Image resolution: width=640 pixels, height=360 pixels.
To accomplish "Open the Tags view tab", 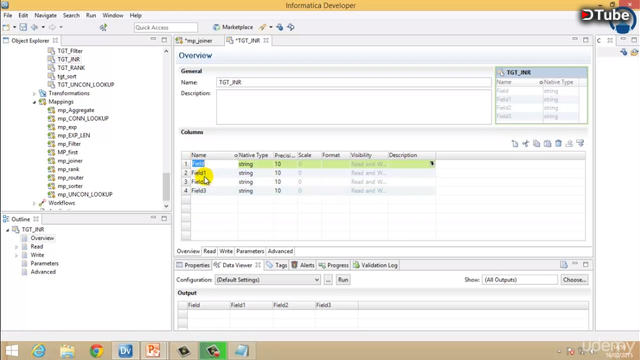I will point(277,265).
